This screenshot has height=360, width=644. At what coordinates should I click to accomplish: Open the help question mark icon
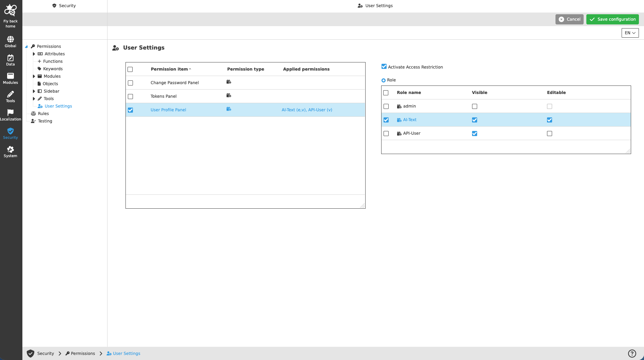(x=632, y=353)
